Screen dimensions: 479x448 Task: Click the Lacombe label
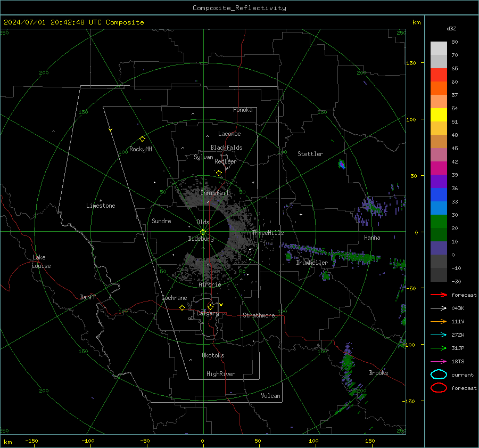pos(229,134)
